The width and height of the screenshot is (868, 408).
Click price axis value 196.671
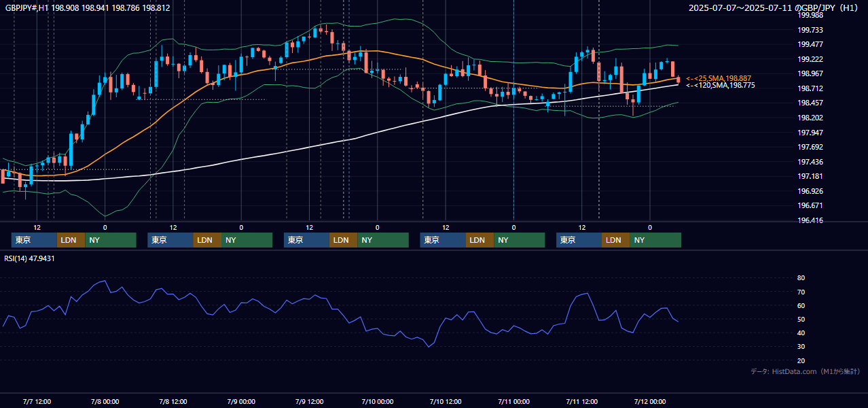pyautogui.click(x=810, y=205)
